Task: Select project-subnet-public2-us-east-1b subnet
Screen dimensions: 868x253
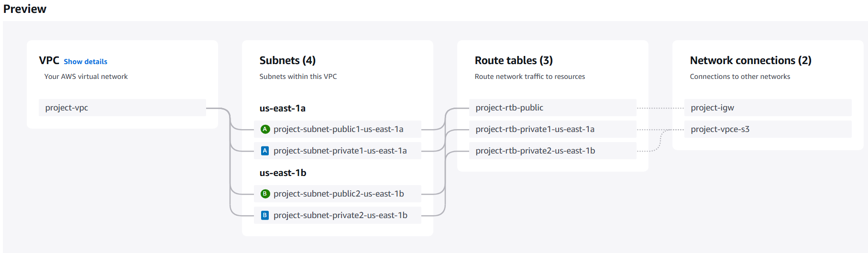Action: point(339,194)
